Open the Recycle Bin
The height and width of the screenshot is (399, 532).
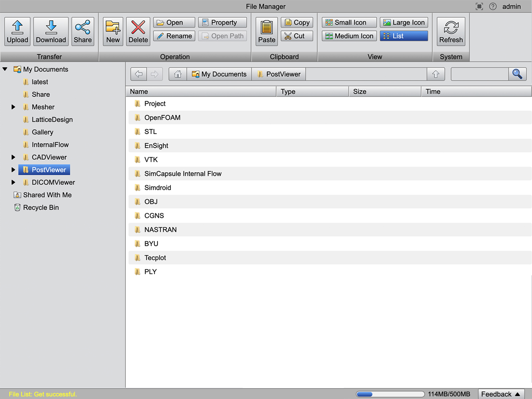pos(36,208)
